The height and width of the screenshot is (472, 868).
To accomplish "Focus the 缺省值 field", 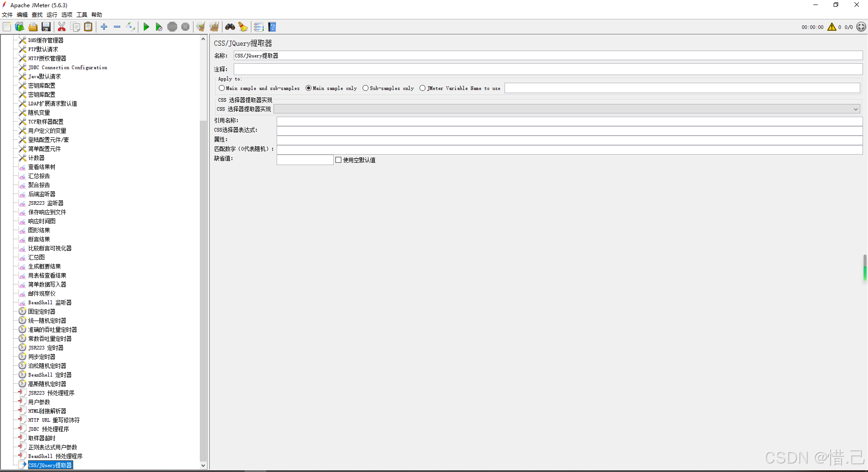I will (x=305, y=160).
